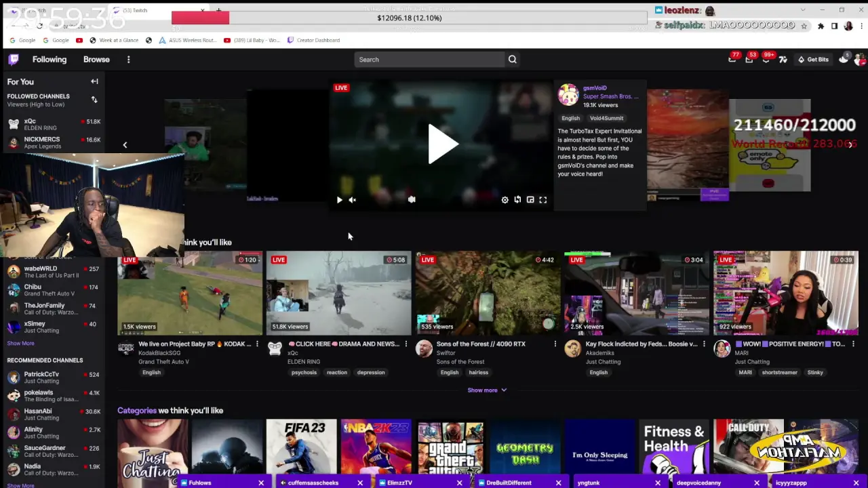Enter fullscreen on the video player
This screenshot has height=488, width=868.
[542, 199]
